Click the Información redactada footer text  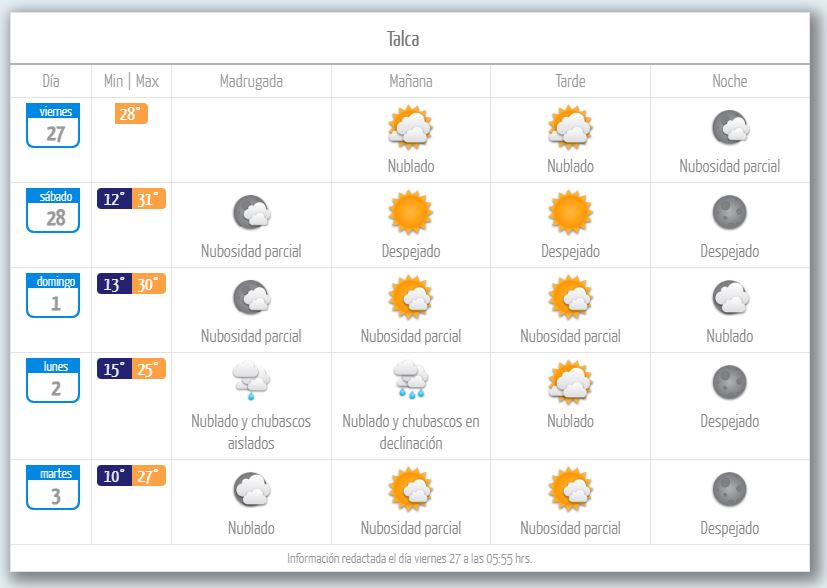click(416, 558)
